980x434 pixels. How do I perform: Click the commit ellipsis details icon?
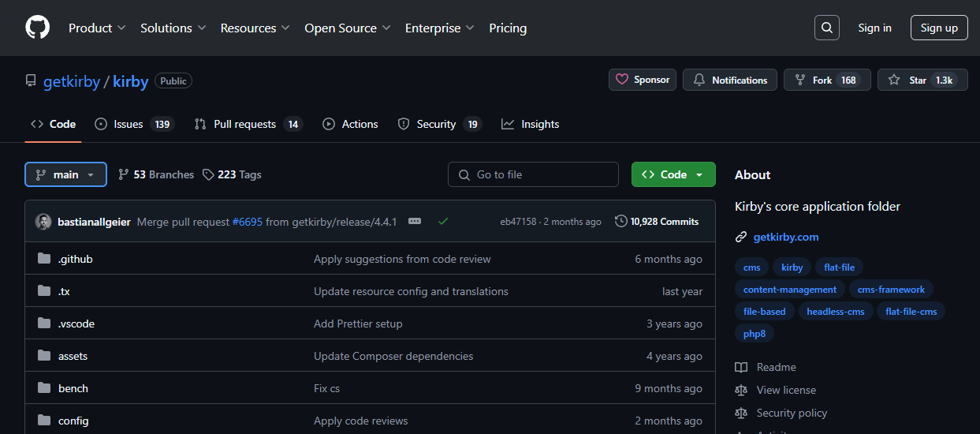(415, 222)
